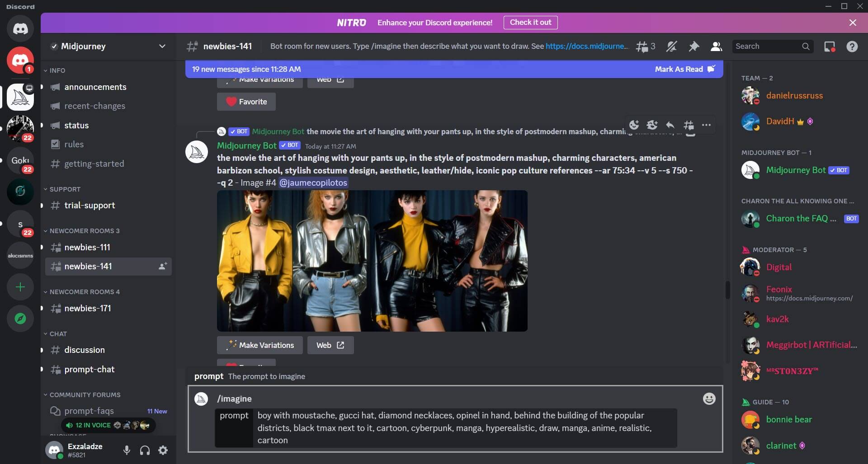Viewport: 868px width, 464px height.
Task: Add super reaction to the message
Action: point(652,125)
